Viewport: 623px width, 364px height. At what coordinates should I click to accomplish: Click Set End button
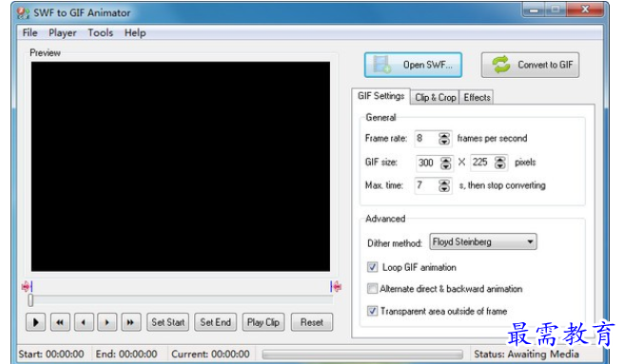[x=215, y=322]
